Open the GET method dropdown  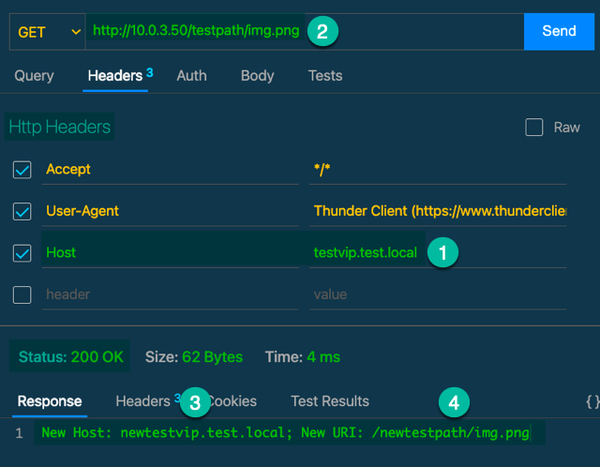coord(47,31)
